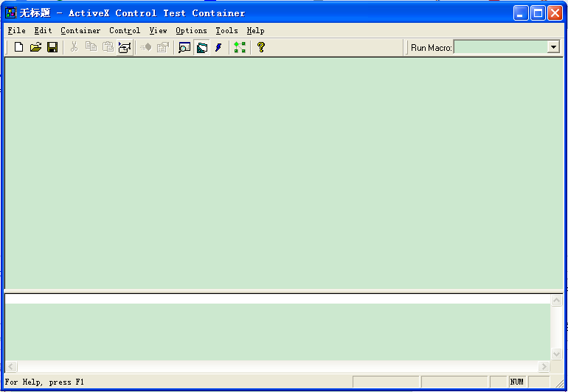Click inside the Run Macro combo box field

pos(500,47)
